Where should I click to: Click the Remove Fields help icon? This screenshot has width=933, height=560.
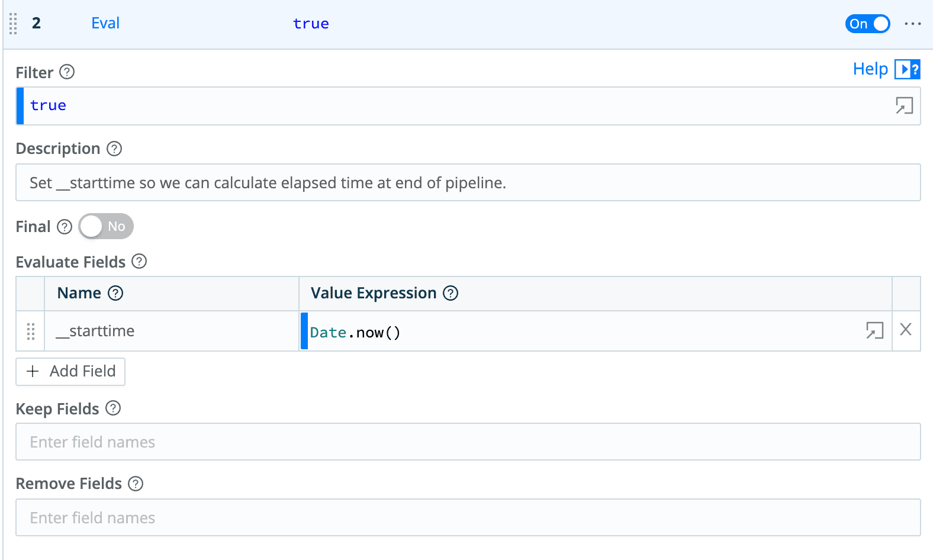click(136, 484)
